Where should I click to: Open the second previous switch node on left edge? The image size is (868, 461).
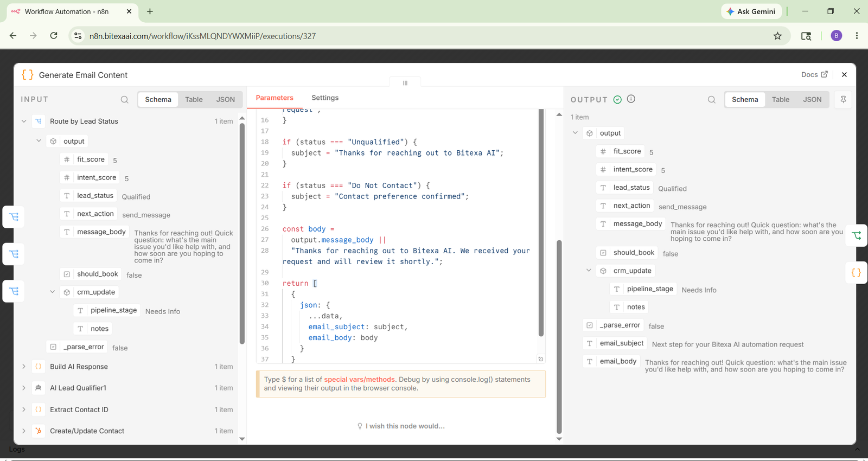[x=14, y=254]
